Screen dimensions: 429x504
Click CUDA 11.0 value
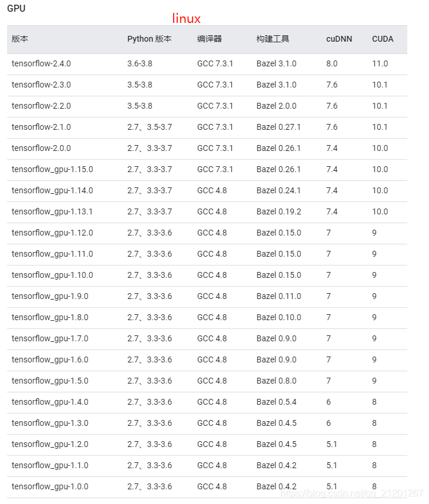point(380,63)
